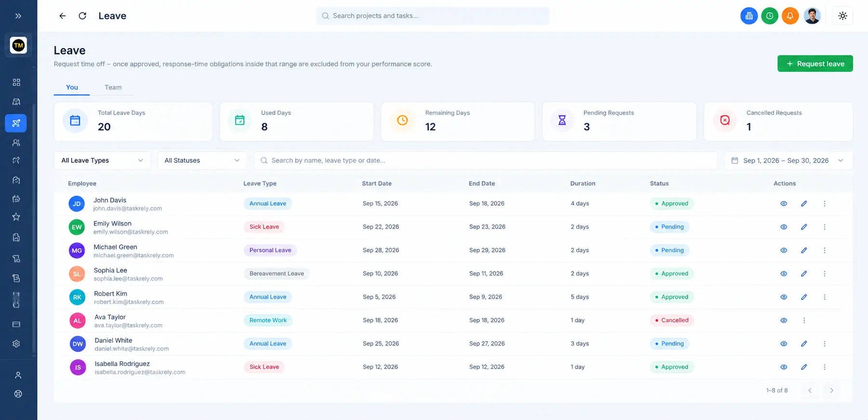This screenshot has height=420, width=868.
Task: Switch to the You tab
Action: point(72,87)
